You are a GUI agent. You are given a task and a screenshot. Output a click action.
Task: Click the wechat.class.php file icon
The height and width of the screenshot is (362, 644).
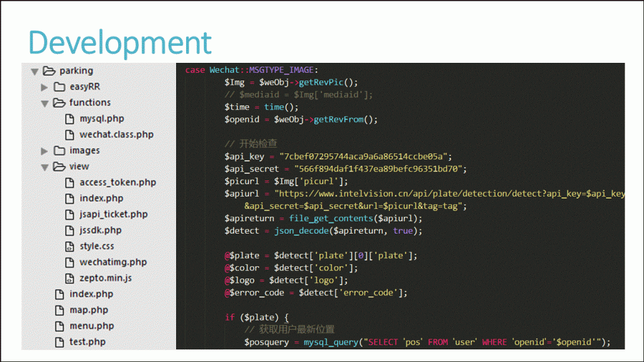point(69,135)
